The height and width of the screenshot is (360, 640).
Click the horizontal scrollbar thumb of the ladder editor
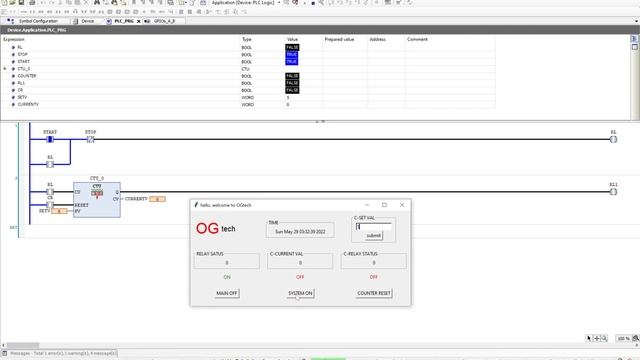click(23, 345)
